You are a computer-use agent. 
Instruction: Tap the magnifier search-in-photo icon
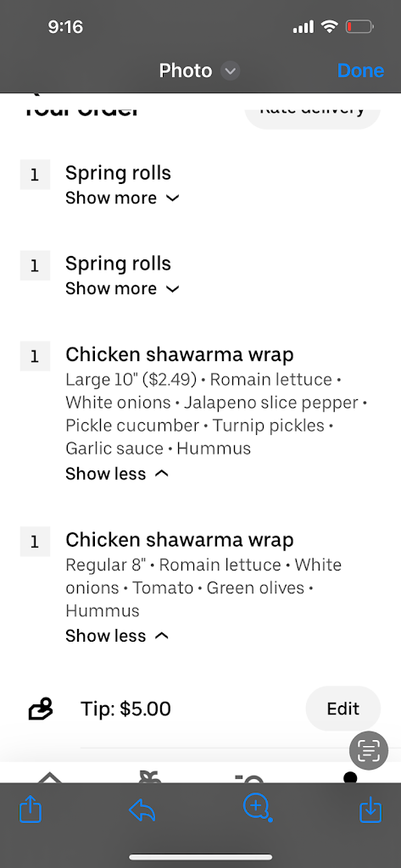pos(257,809)
